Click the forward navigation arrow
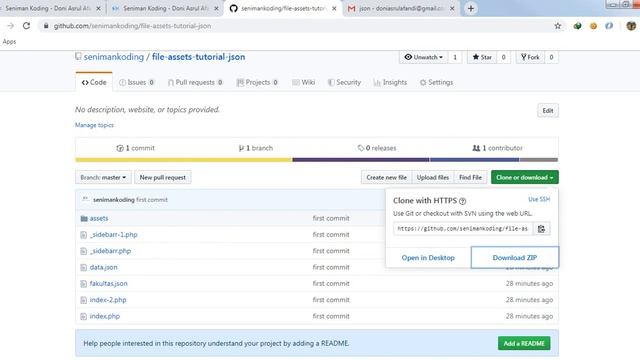Screen dimensions: 640x360 pyautogui.click(x=11, y=26)
